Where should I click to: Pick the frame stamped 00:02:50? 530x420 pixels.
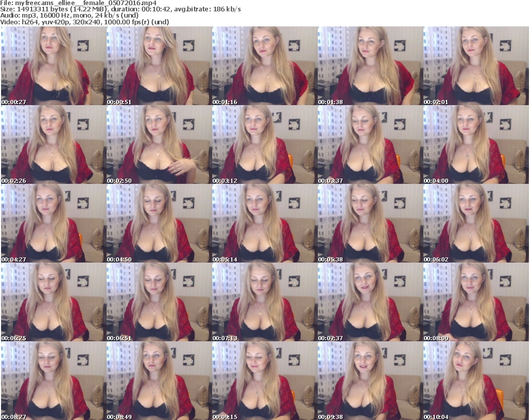point(159,144)
